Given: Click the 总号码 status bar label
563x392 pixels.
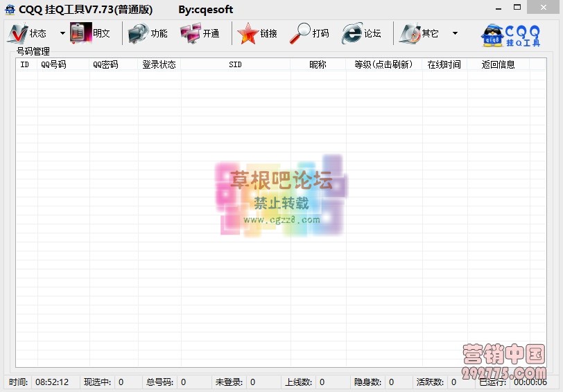Looking at the screenshot, I should [159, 382].
